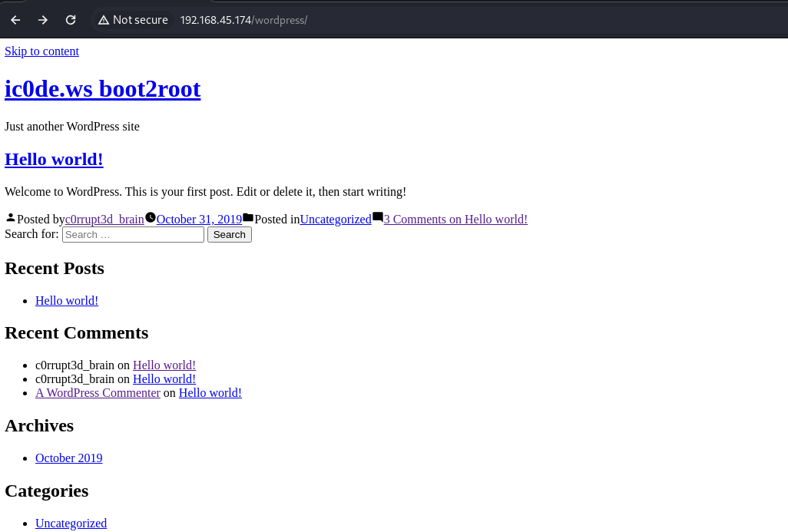Open first c0rrupt3d_brain comment's Hello world! link
This screenshot has width=788, height=532.
(x=164, y=365)
